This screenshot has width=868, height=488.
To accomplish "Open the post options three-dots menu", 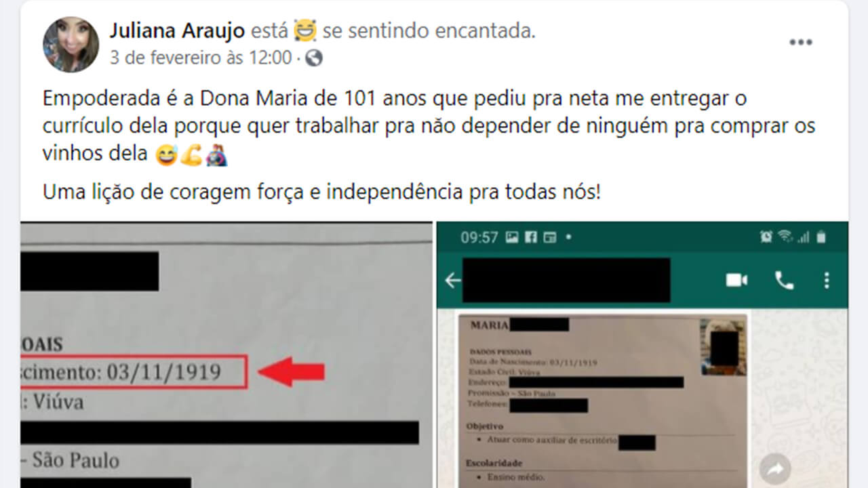I will coord(801,42).
